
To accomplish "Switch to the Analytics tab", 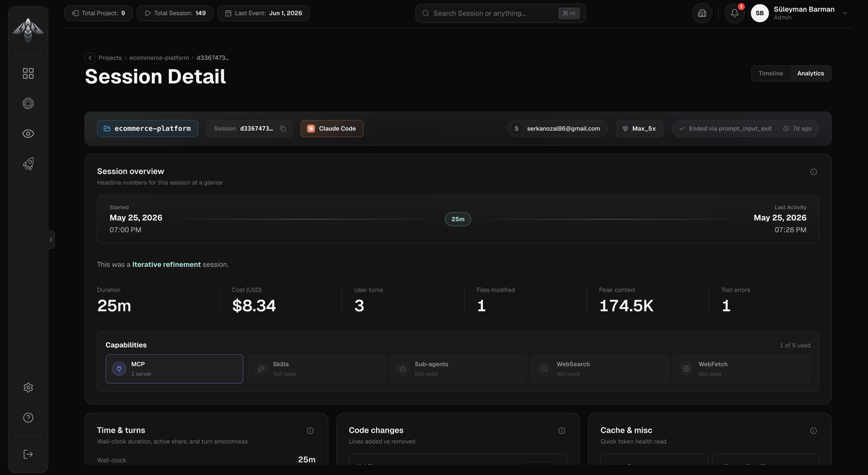I will click(810, 73).
